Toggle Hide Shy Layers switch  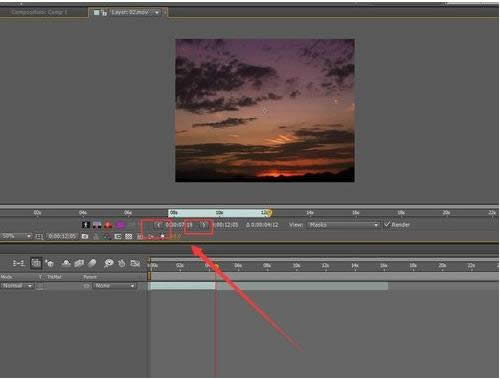coord(66,263)
